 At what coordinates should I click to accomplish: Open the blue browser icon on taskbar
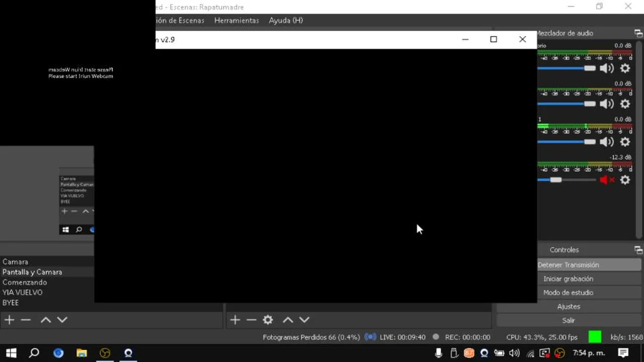click(58, 353)
